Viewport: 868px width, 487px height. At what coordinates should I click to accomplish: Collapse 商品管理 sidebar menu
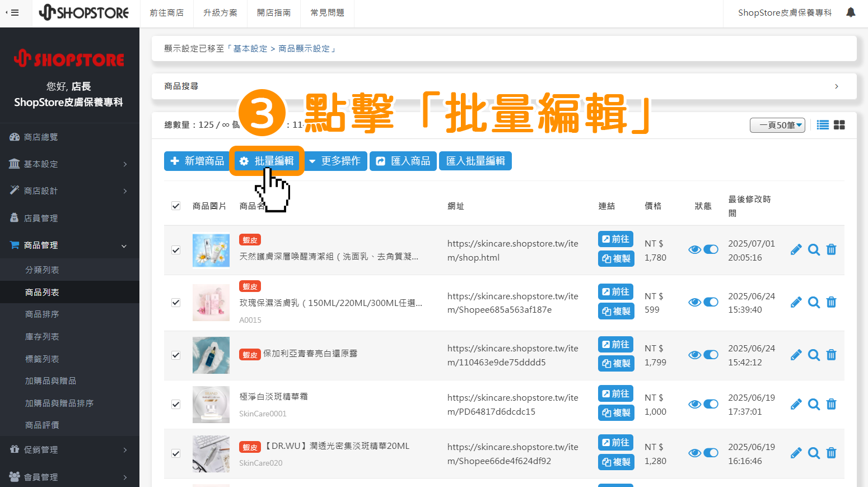(69, 245)
